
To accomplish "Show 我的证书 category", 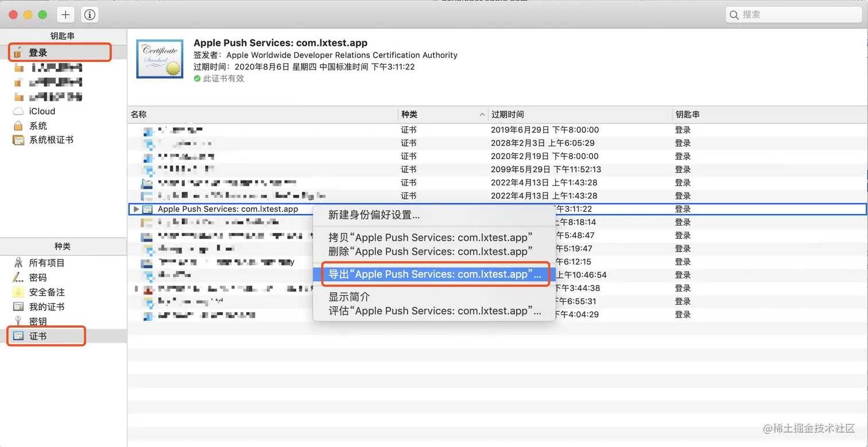I will coord(47,307).
